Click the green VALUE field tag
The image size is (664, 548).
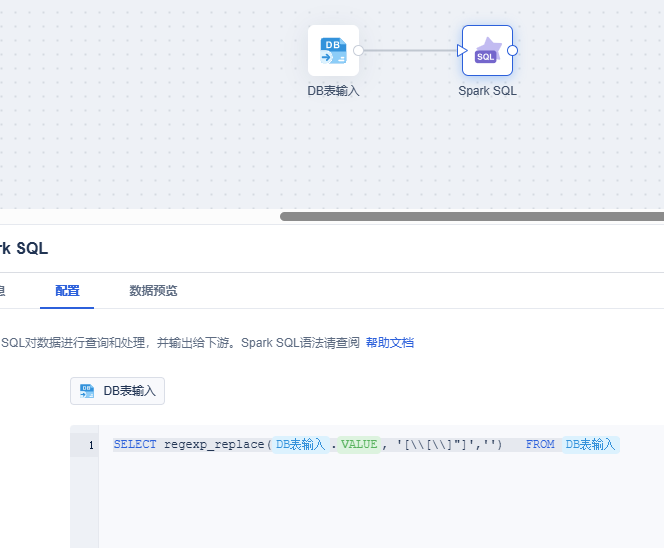coord(359,444)
